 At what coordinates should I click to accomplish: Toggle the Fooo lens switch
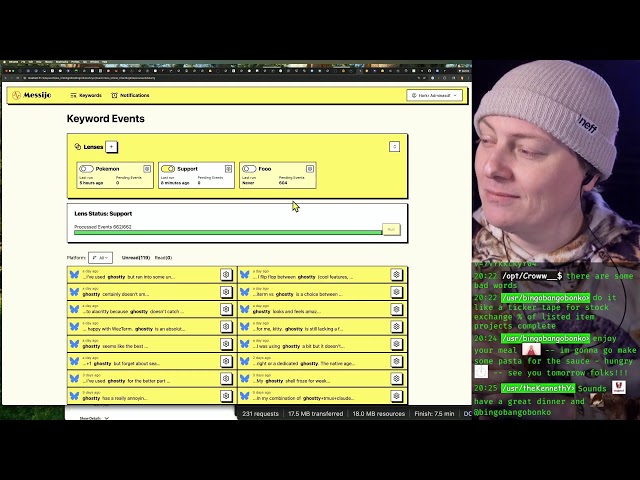pos(250,169)
